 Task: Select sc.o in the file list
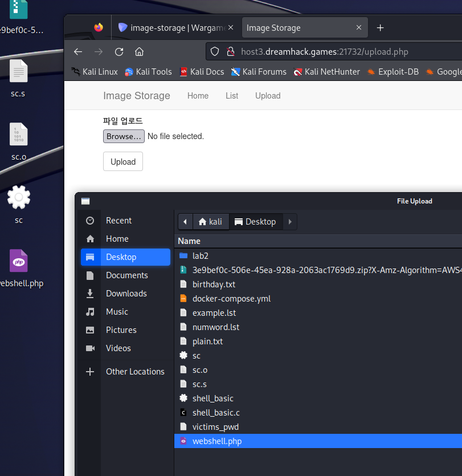click(318, 370)
